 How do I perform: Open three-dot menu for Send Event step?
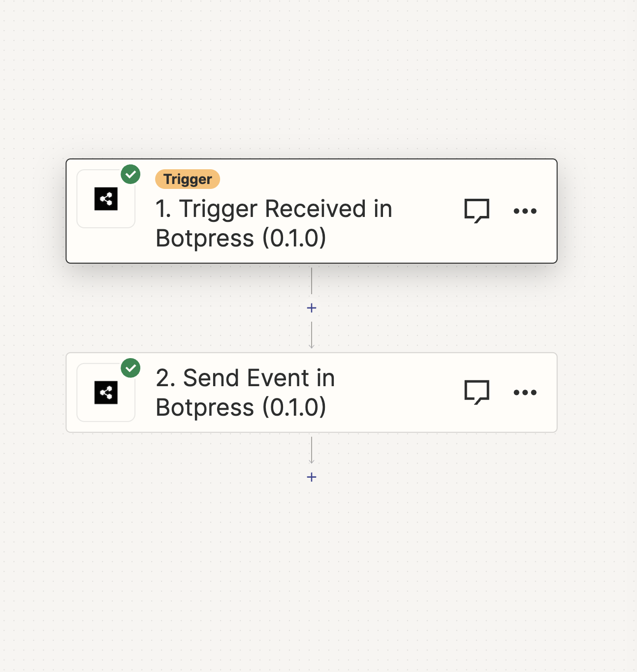pyautogui.click(x=525, y=392)
